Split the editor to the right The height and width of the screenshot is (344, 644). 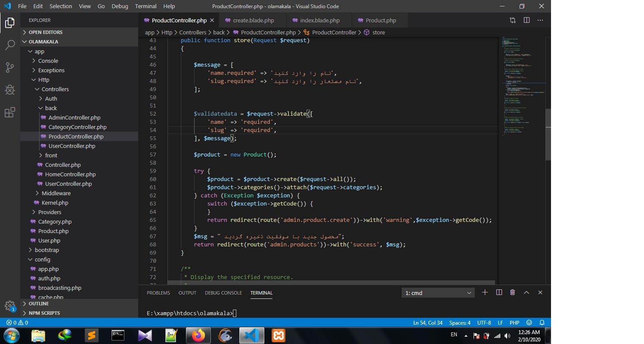pos(526,20)
